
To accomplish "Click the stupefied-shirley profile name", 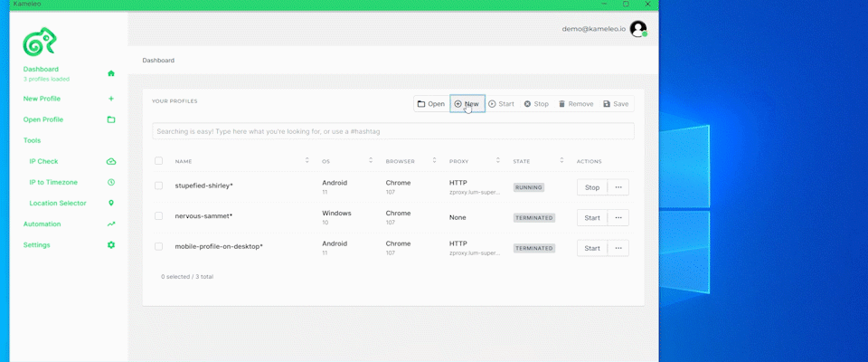I will [x=203, y=186].
